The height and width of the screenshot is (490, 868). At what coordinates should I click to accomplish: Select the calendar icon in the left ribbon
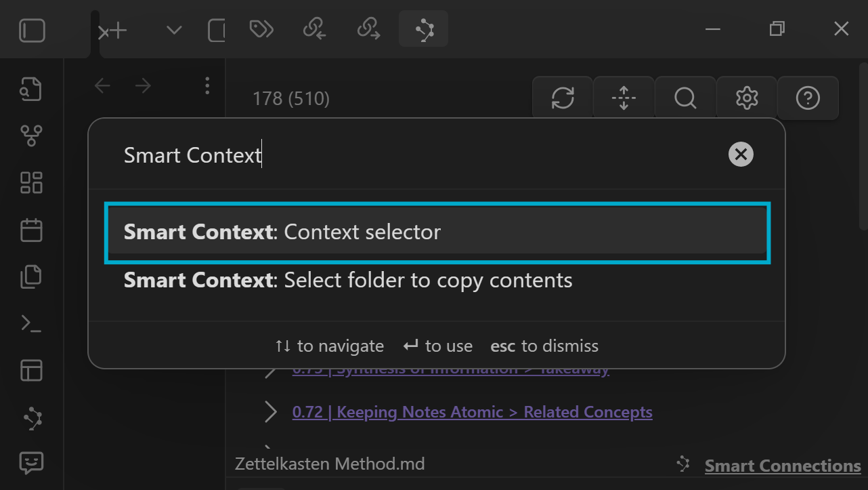[30, 230]
